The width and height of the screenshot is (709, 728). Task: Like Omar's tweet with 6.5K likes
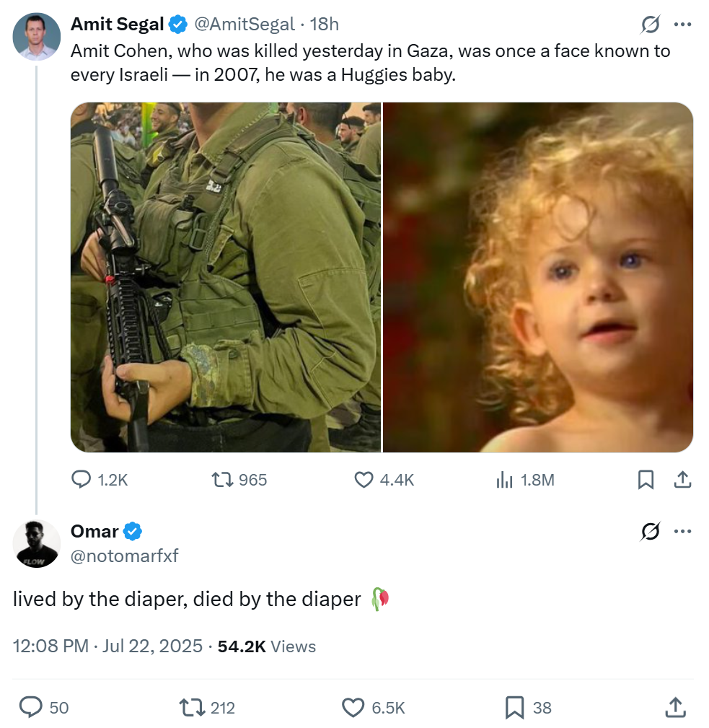point(374,708)
